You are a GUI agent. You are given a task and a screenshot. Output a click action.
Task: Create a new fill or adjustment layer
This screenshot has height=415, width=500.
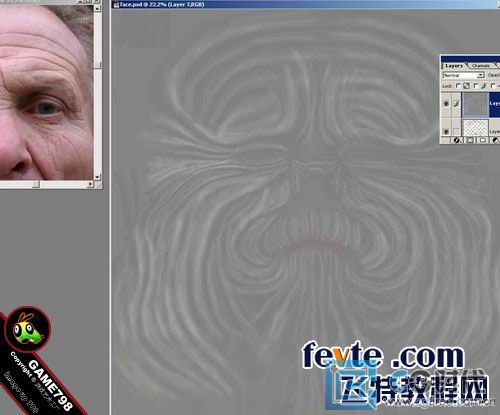(x=496, y=140)
